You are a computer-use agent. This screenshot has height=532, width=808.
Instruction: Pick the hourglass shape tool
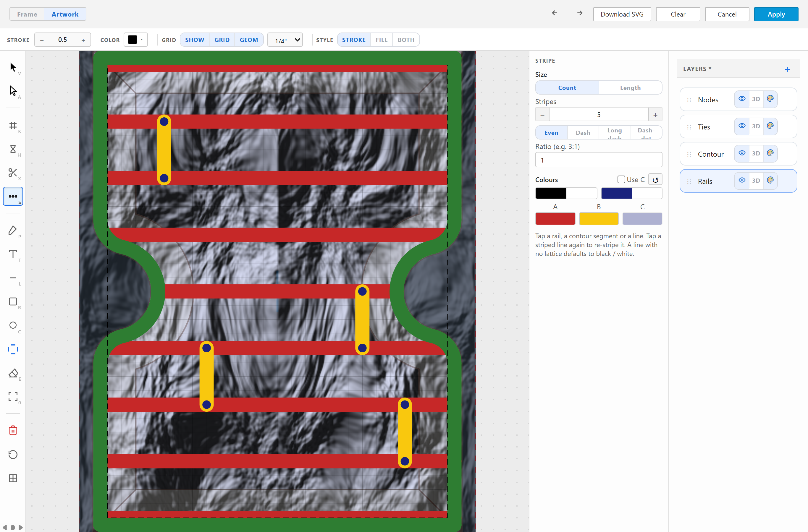tap(13, 149)
